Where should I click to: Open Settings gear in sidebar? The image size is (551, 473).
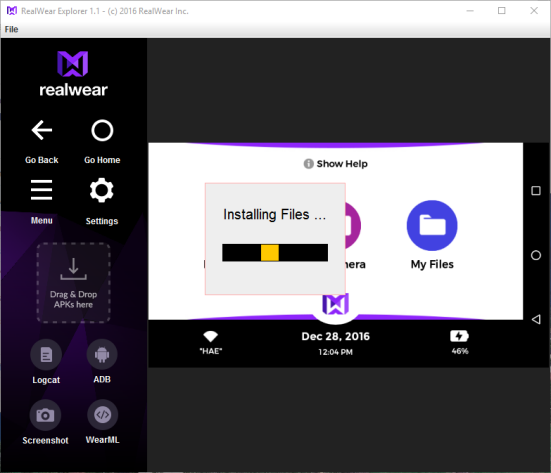coord(102,190)
